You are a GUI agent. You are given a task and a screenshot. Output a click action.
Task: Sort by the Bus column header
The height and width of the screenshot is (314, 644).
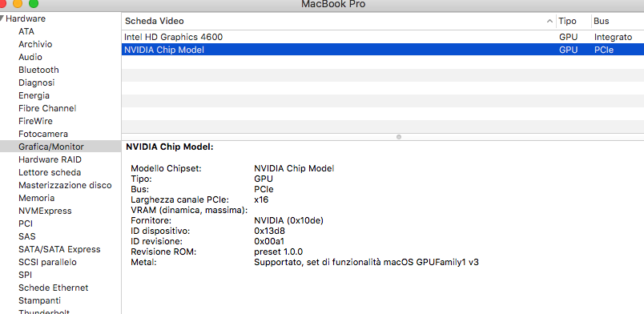(602, 21)
